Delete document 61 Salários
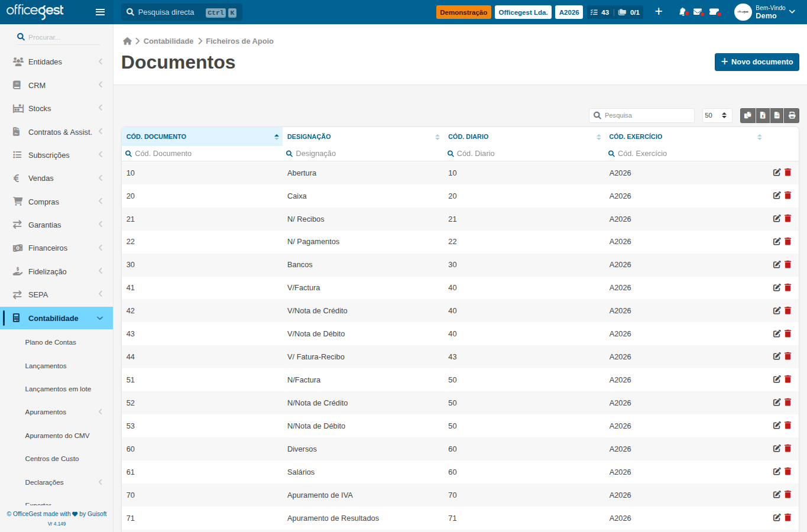 [787, 472]
